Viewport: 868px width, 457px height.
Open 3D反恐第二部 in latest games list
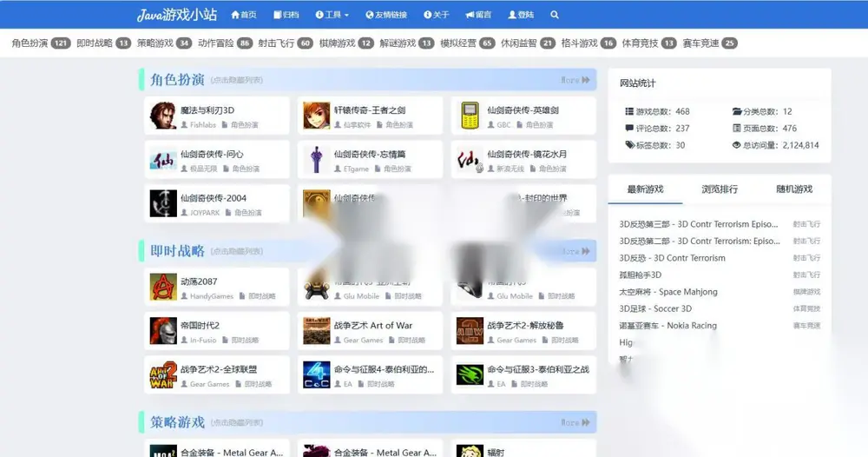700,241
